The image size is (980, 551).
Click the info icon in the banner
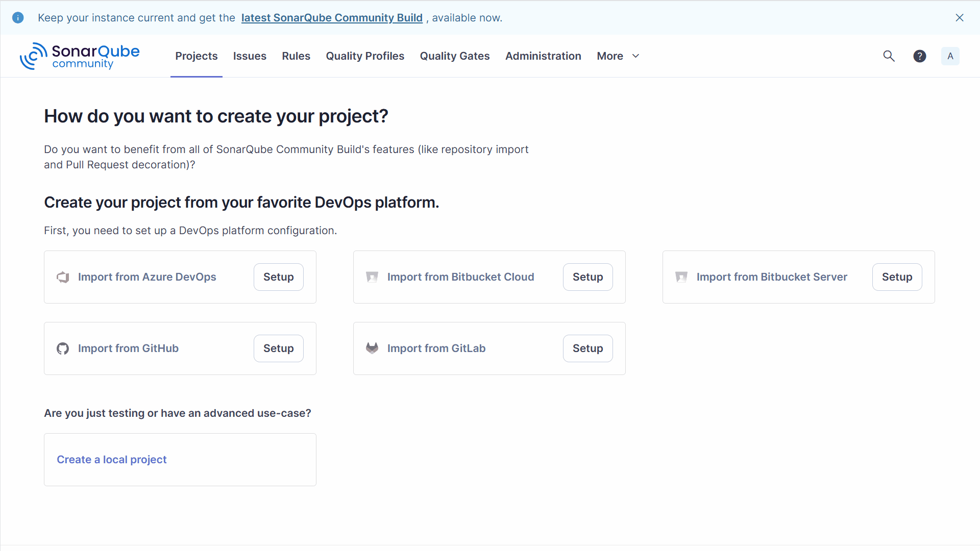(18, 18)
